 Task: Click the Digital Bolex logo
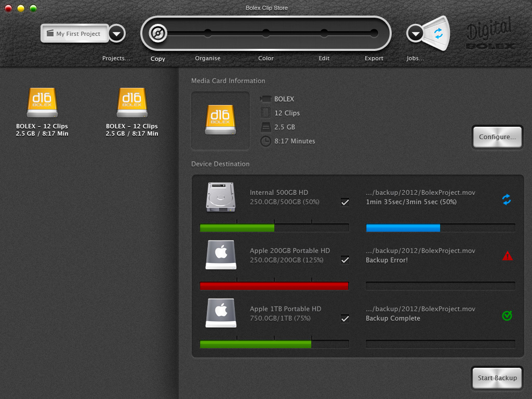(490, 34)
